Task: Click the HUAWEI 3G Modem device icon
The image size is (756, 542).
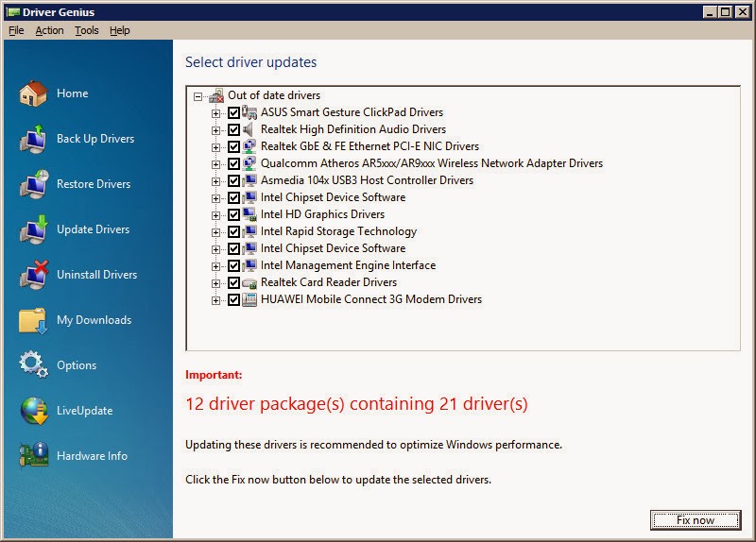Action: 249,299
